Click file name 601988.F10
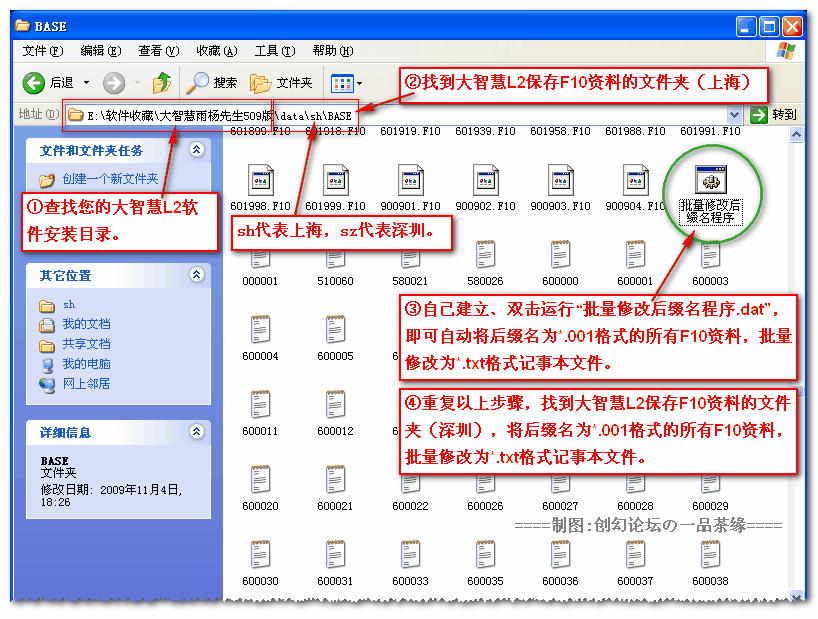 pos(635,131)
